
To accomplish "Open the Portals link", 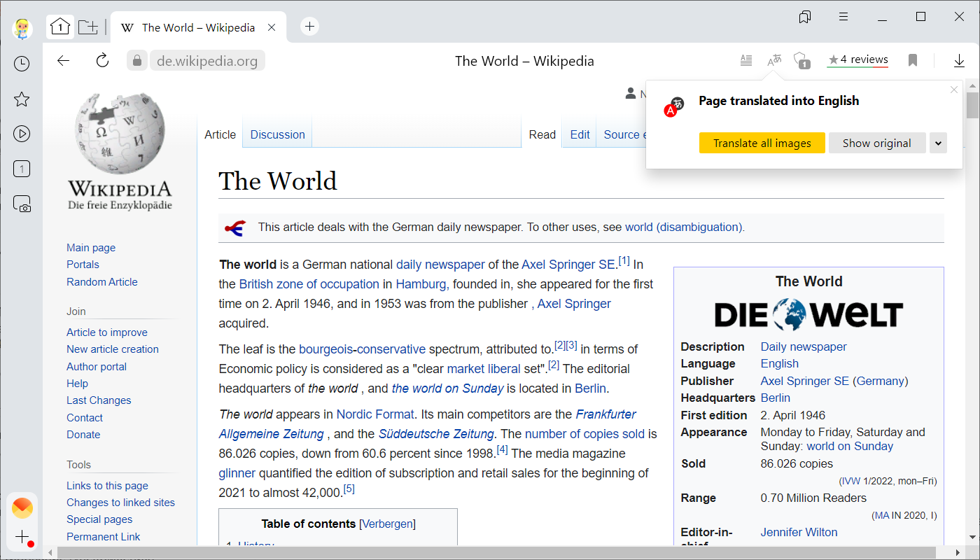I will pos(83,265).
